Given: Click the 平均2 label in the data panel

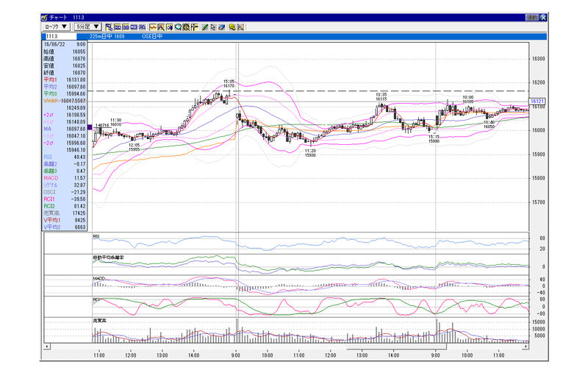Looking at the screenshot, I should coord(50,87).
